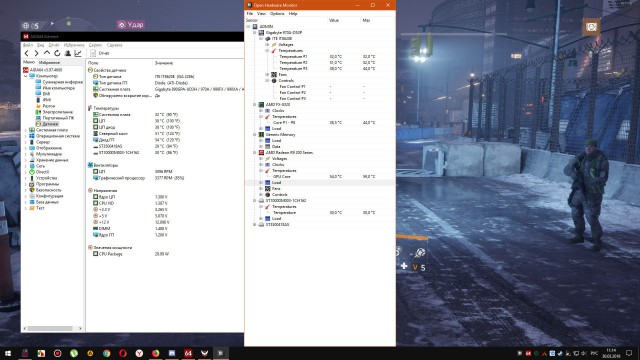Open Help menu in Open Hardware Monitor
The height and width of the screenshot is (360, 640).
pos(293,13)
